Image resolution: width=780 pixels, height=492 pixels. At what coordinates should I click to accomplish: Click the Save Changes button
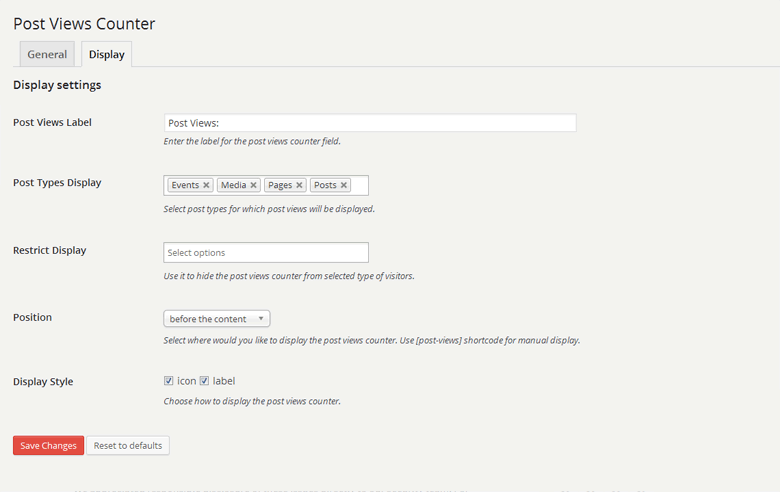(48, 445)
